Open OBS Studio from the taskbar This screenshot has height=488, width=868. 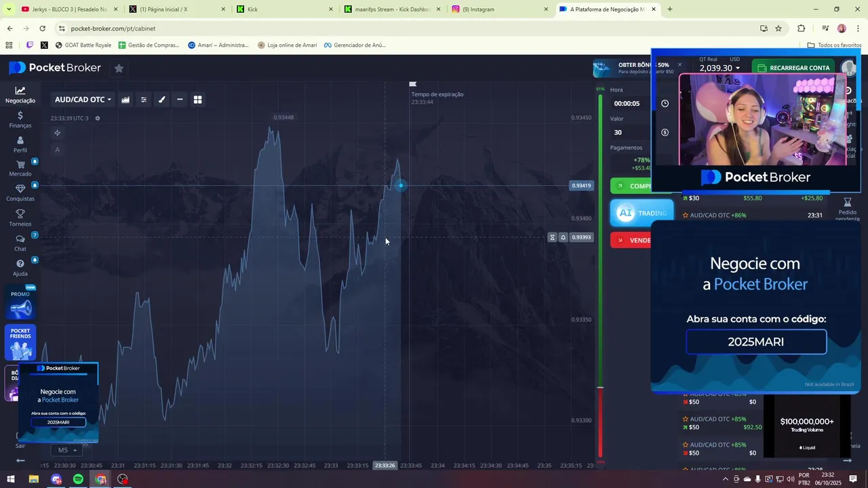click(123, 479)
